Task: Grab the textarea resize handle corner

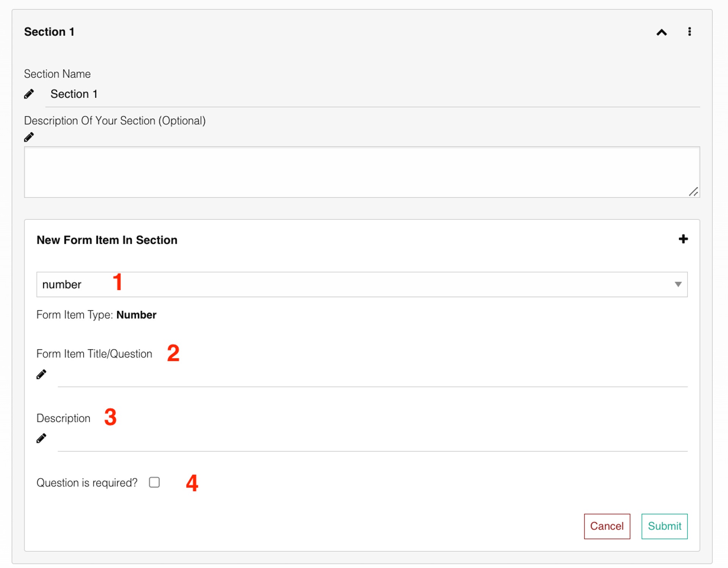Action: (x=693, y=192)
